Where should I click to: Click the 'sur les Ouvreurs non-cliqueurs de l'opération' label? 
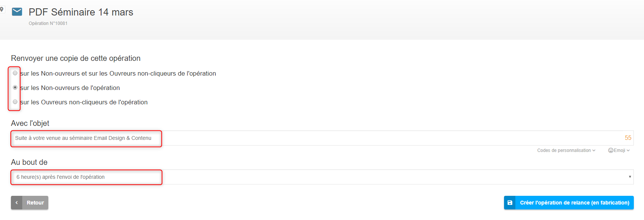(84, 102)
